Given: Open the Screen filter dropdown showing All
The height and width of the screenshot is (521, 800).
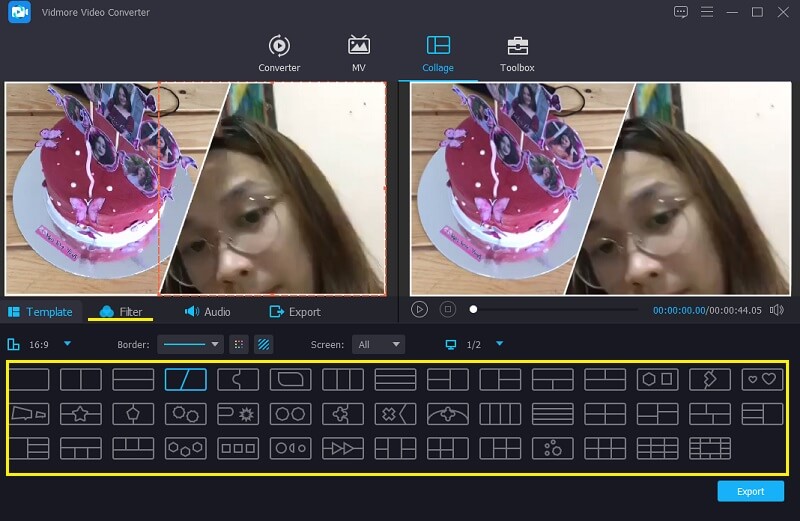Looking at the screenshot, I should [378, 344].
